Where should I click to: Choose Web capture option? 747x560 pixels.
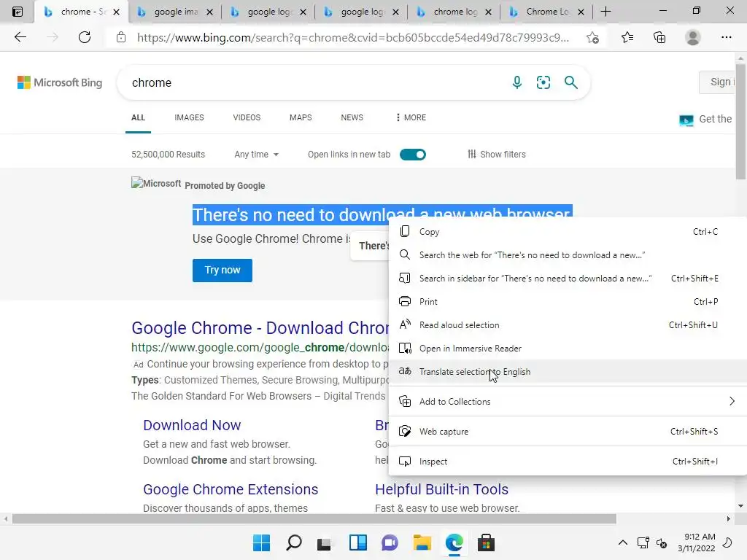click(568, 432)
